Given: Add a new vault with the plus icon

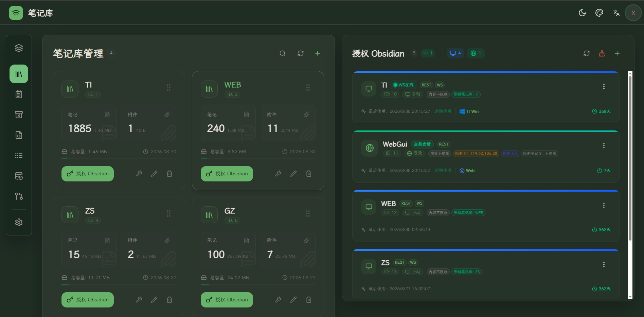Looking at the screenshot, I should [x=318, y=53].
